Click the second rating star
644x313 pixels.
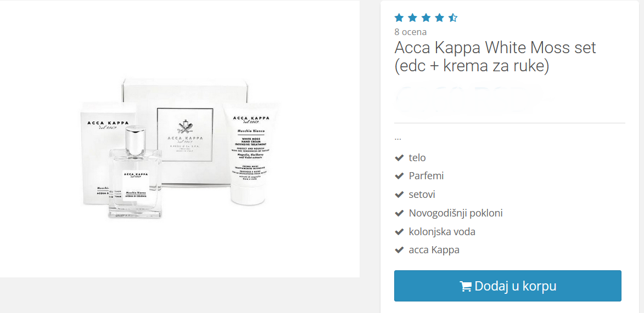click(412, 18)
